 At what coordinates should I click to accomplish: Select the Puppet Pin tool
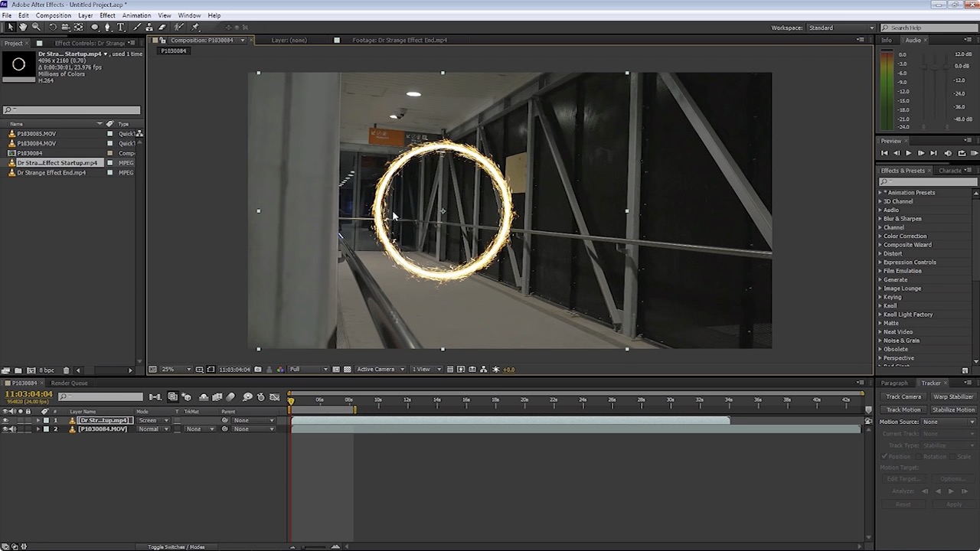pos(195,28)
